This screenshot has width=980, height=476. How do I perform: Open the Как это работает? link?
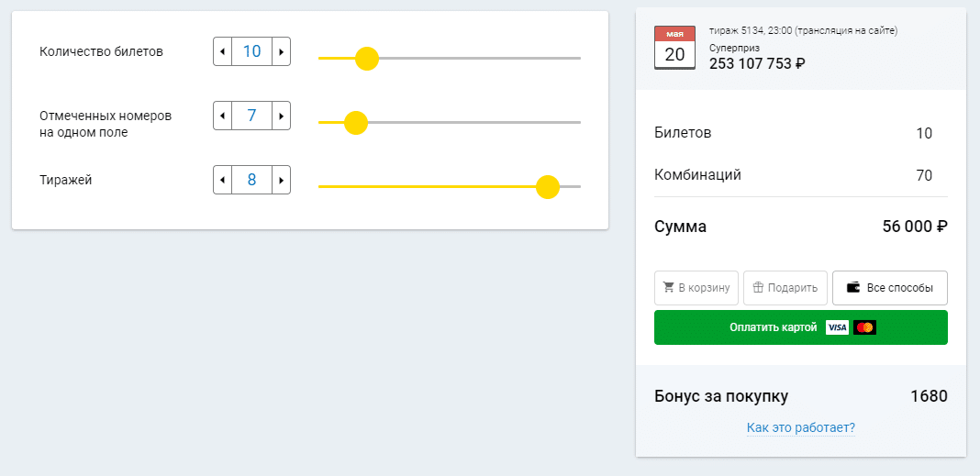tap(801, 428)
